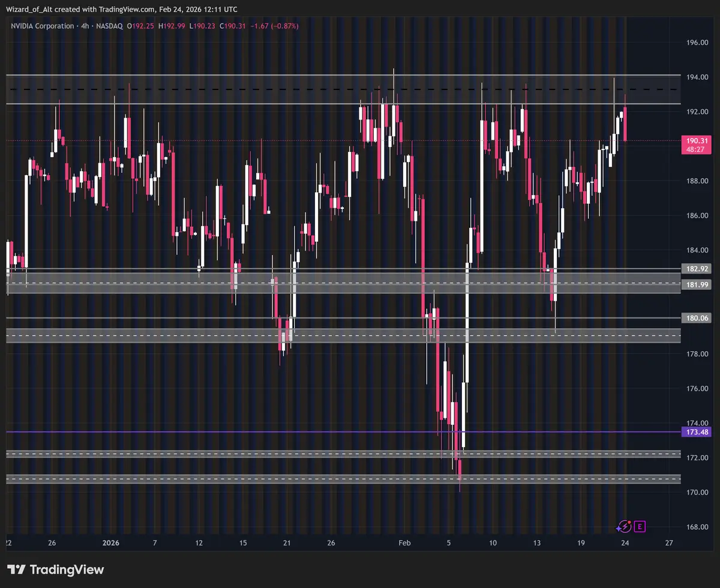Select the 181.99 level price label
This screenshot has width=720, height=588.
[695, 284]
